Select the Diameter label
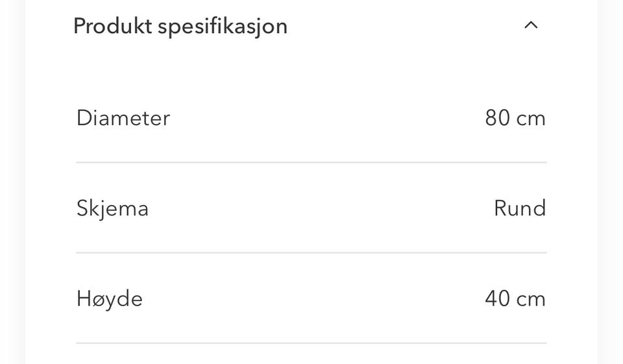Screen dimensions: 623x364 tap(123, 118)
